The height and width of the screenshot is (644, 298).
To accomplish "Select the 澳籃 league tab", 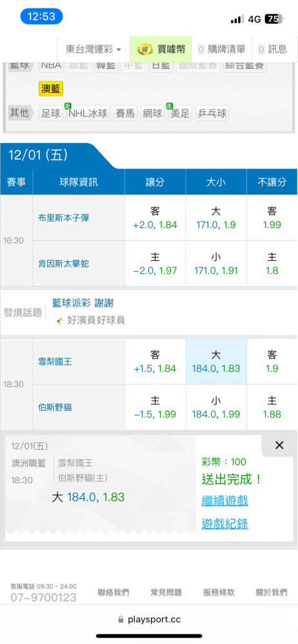I will [51, 88].
